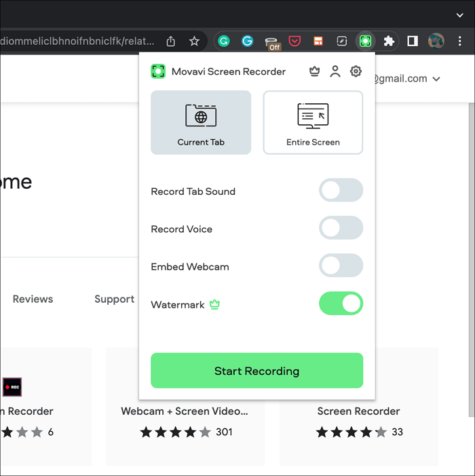Turn on Record Voice switch

(341, 228)
